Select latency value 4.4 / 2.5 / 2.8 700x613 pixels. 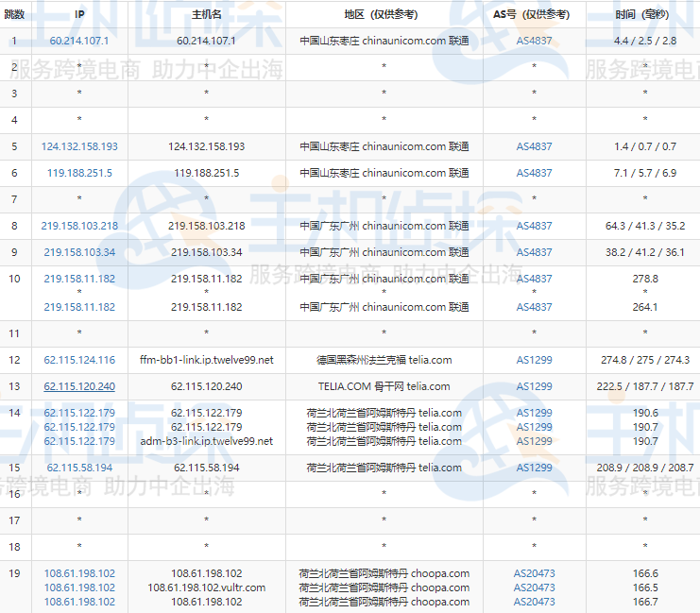click(x=645, y=41)
